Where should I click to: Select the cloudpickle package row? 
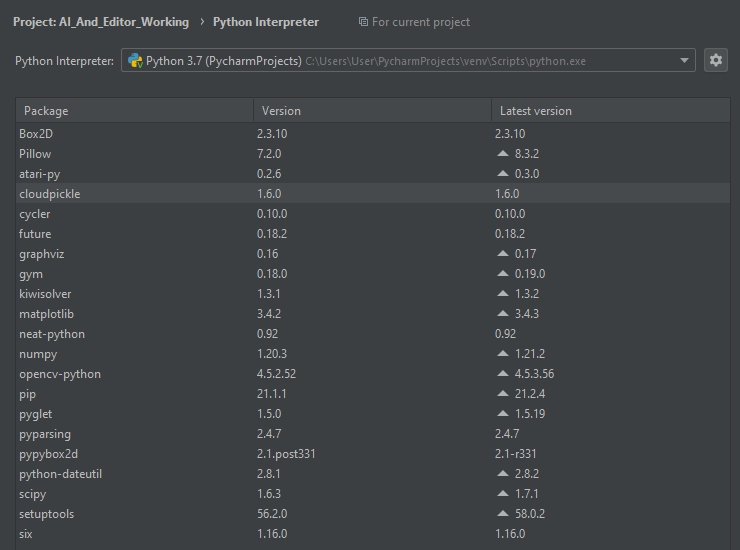coord(50,194)
